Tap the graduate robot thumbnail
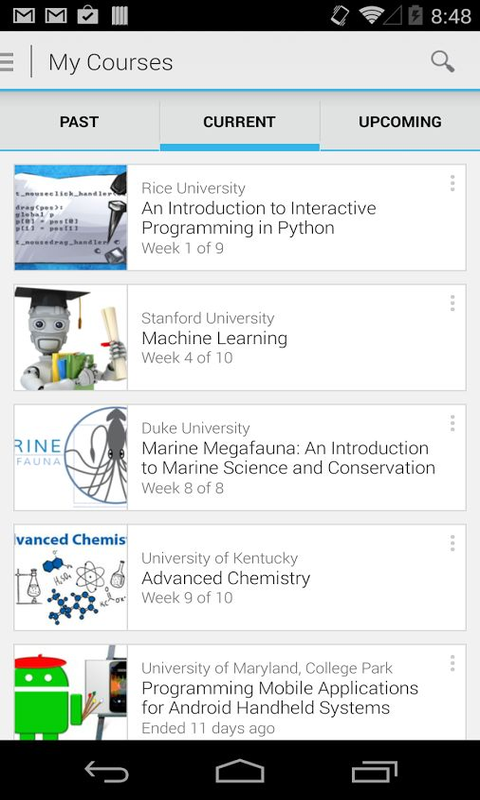Screen dimensions: 480x800 70,337
